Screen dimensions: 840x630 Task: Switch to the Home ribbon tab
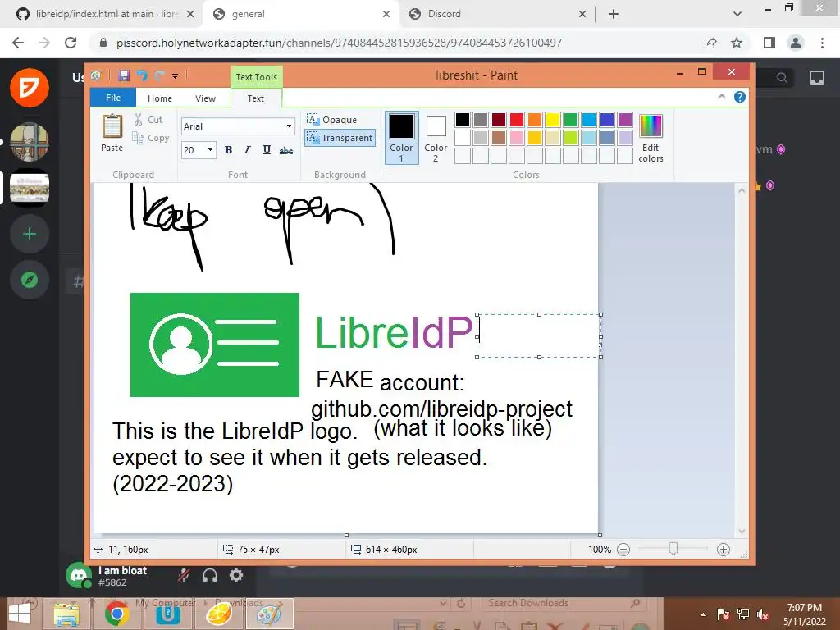click(160, 98)
